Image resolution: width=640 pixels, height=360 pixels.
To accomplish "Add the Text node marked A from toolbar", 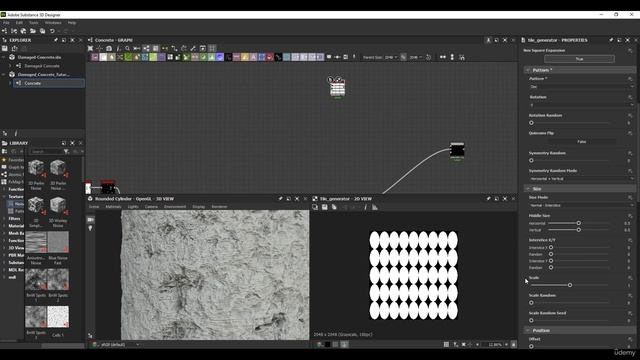I will click(253, 57).
